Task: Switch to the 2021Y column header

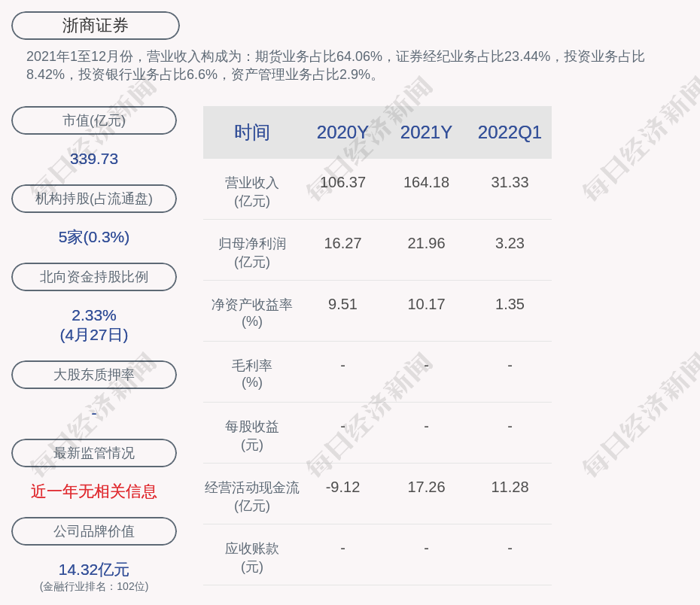Action: tap(426, 132)
